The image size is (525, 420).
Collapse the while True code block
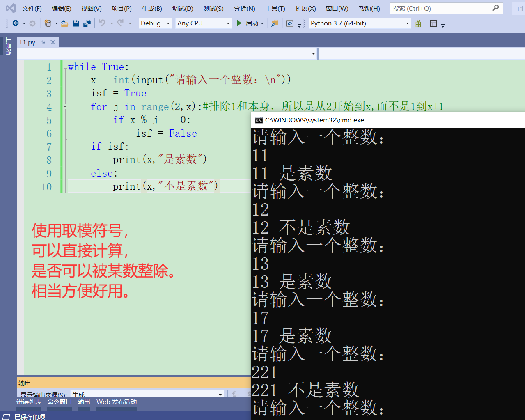[x=65, y=67]
